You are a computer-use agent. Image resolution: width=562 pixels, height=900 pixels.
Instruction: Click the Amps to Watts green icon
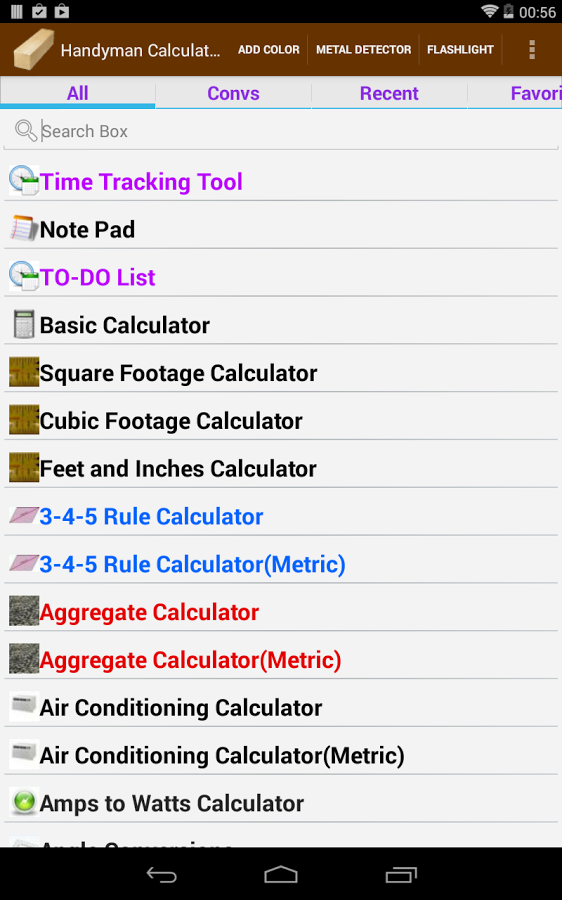pyautogui.click(x=24, y=802)
